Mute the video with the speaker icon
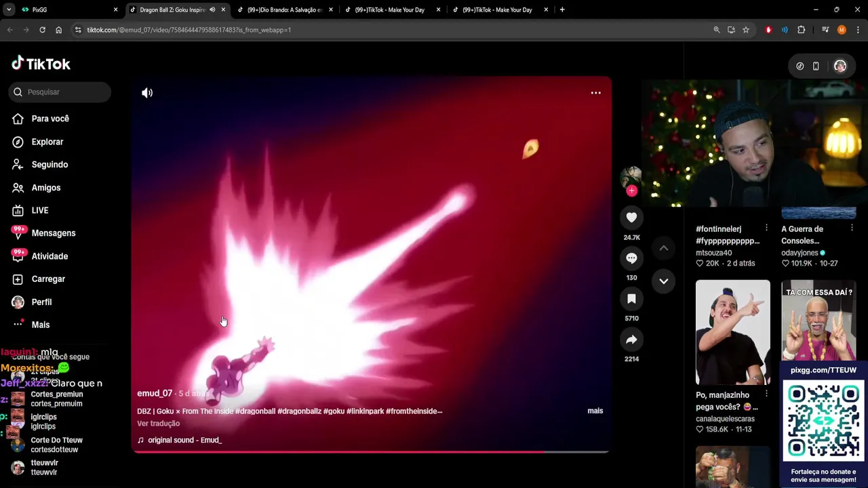The width and height of the screenshot is (868, 488). (147, 93)
